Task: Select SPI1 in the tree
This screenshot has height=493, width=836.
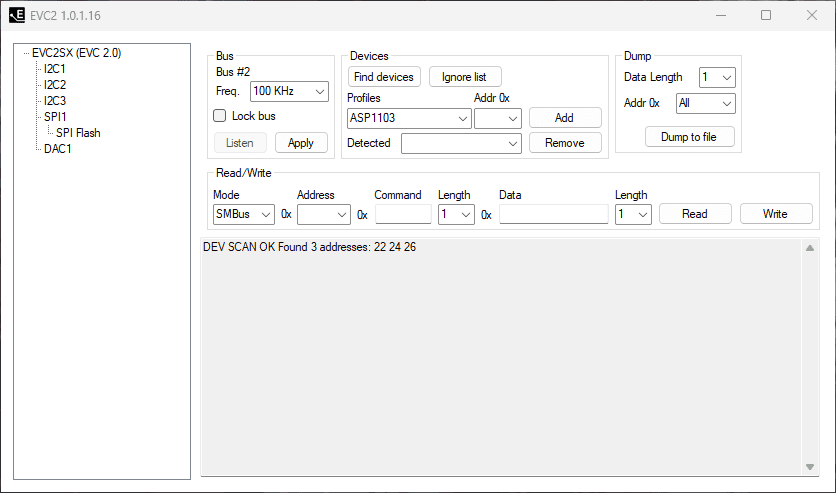Action: [x=55, y=117]
